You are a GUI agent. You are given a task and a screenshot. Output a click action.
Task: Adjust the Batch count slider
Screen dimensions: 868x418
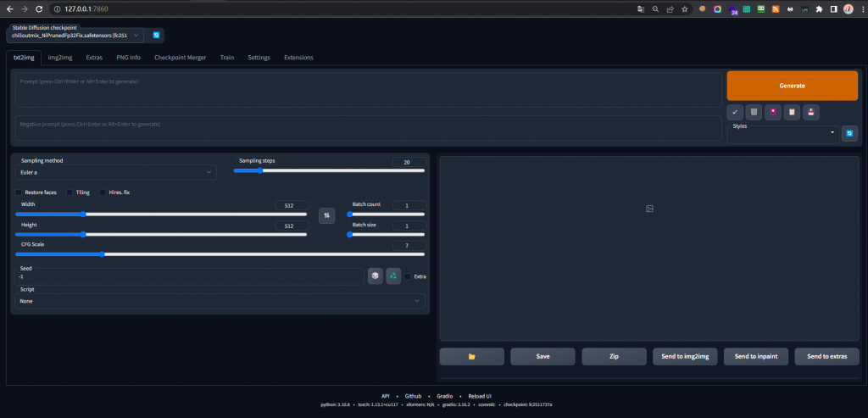click(x=386, y=215)
